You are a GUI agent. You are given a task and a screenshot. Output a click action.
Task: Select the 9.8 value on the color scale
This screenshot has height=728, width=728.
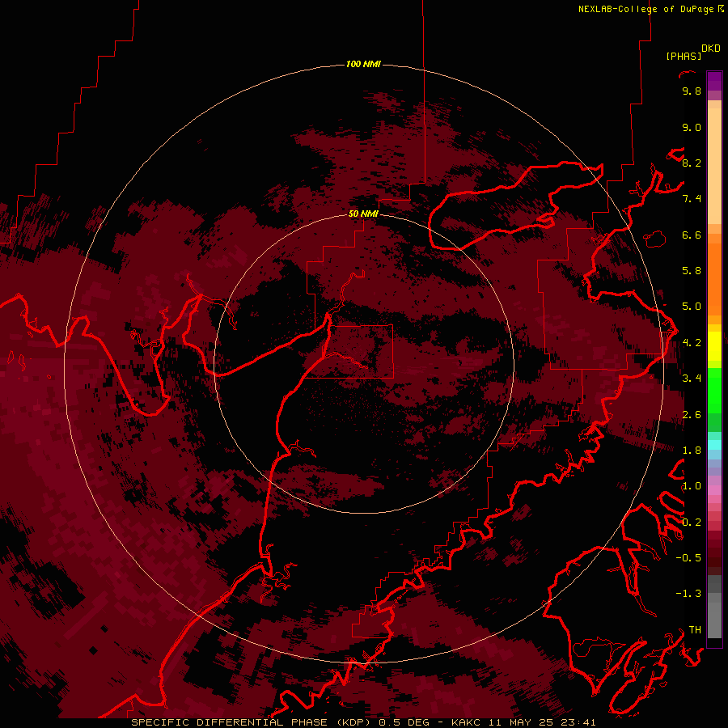point(692,91)
